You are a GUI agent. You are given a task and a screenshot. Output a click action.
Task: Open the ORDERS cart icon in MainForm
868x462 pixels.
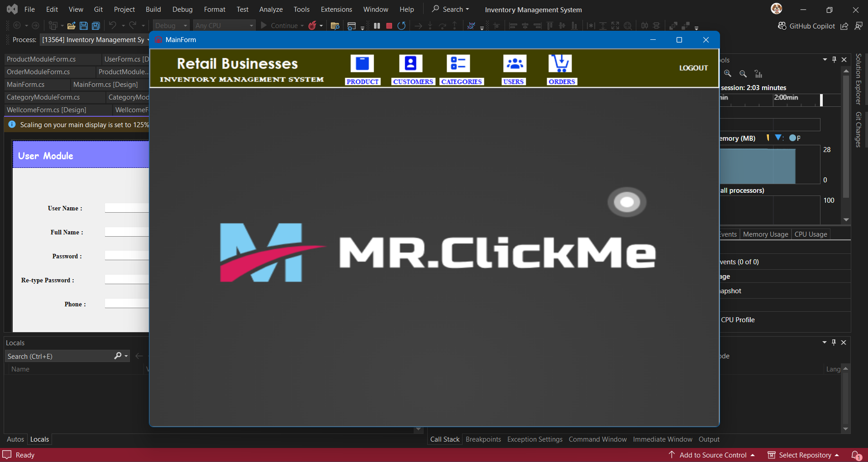point(560,64)
